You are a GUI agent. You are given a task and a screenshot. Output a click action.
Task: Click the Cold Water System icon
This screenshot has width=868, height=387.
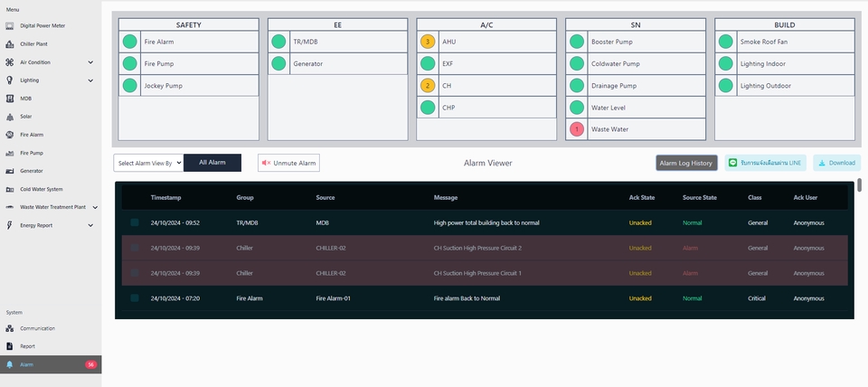[x=9, y=189]
